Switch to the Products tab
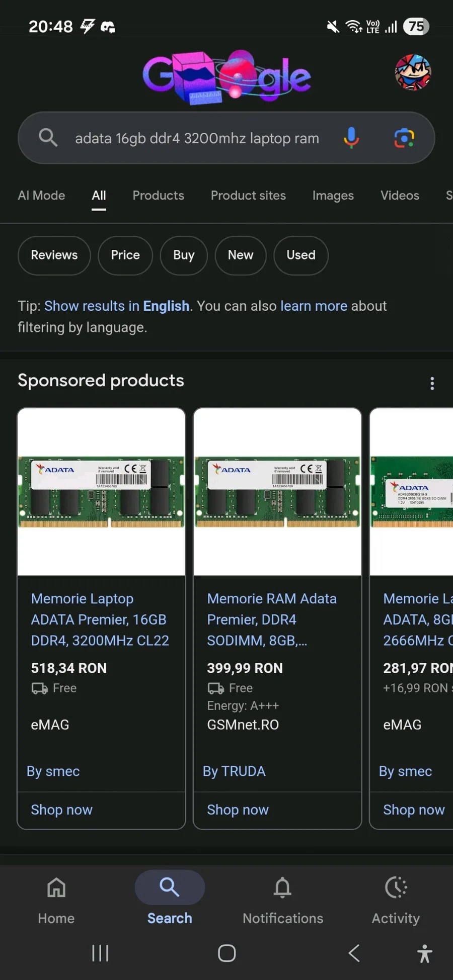 158,196
